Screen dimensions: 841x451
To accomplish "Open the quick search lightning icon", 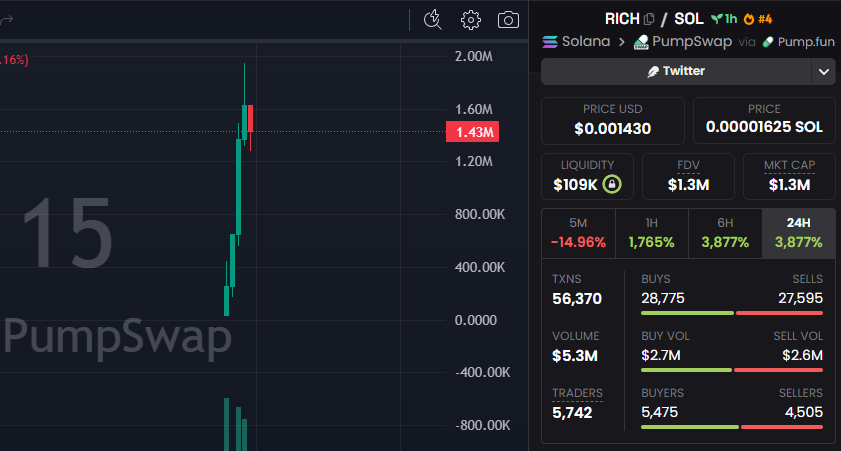I will pyautogui.click(x=432, y=20).
